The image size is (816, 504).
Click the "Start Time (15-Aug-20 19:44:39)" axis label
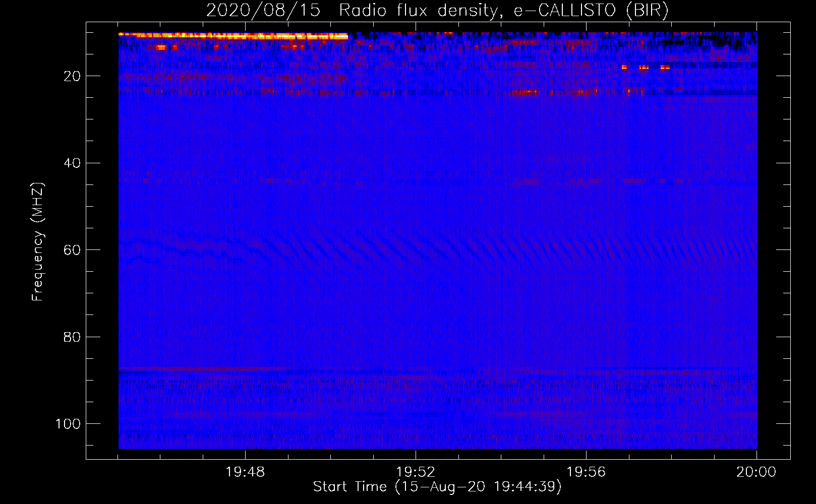tap(437, 487)
